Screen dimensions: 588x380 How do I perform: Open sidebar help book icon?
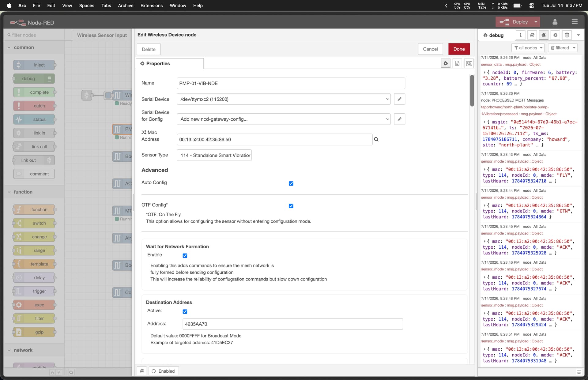pyautogui.click(x=532, y=35)
